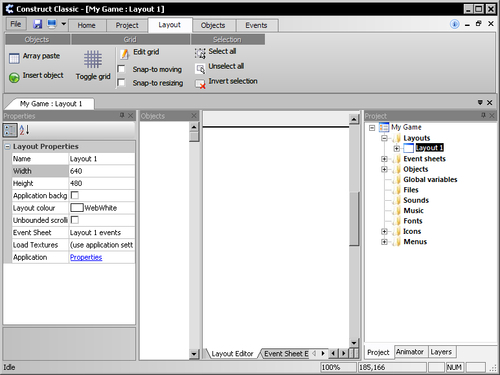Viewport: 500px width, 375px height.
Task: Click the Layout colour WebWhite swatch
Action: 77,208
